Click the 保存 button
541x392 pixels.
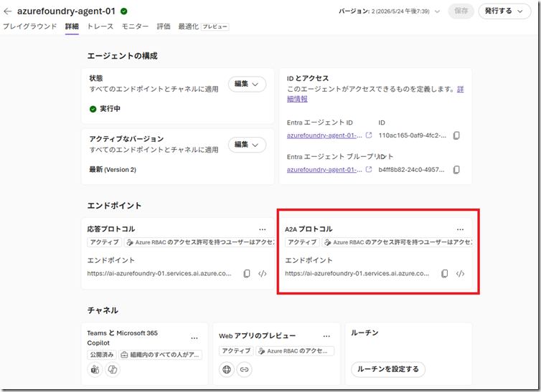(461, 11)
